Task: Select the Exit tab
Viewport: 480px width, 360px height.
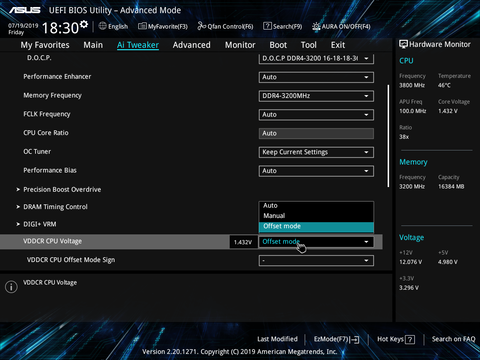Action: click(338, 45)
